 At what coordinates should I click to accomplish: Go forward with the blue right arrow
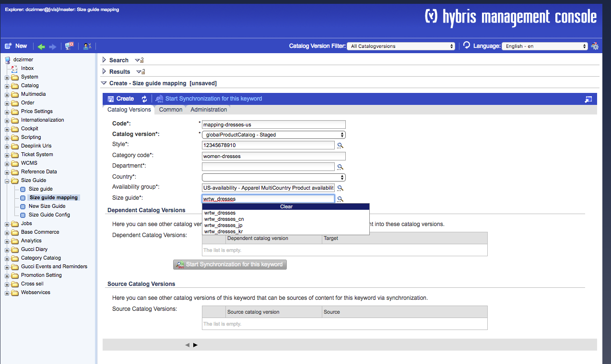click(53, 46)
